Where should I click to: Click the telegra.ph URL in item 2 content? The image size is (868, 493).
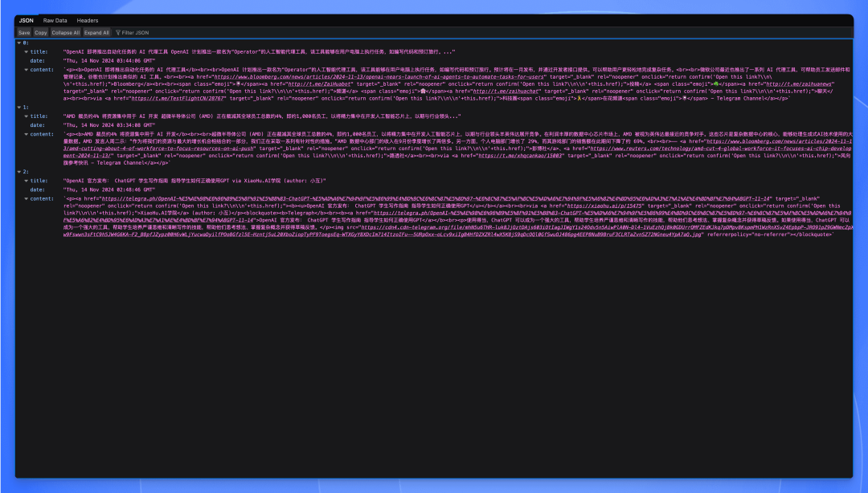click(x=436, y=198)
